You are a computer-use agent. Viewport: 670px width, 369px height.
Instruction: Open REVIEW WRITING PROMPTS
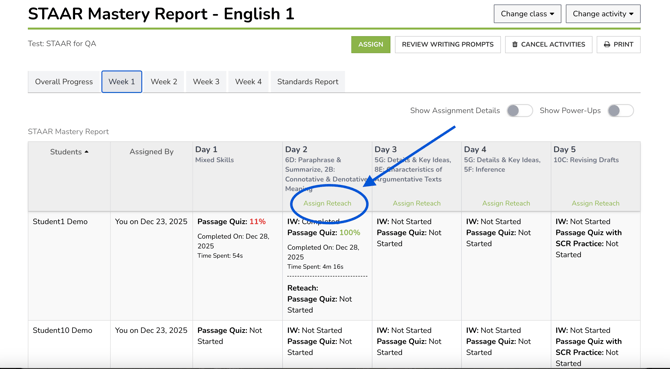pyautogui.click(x=447, y=44)
